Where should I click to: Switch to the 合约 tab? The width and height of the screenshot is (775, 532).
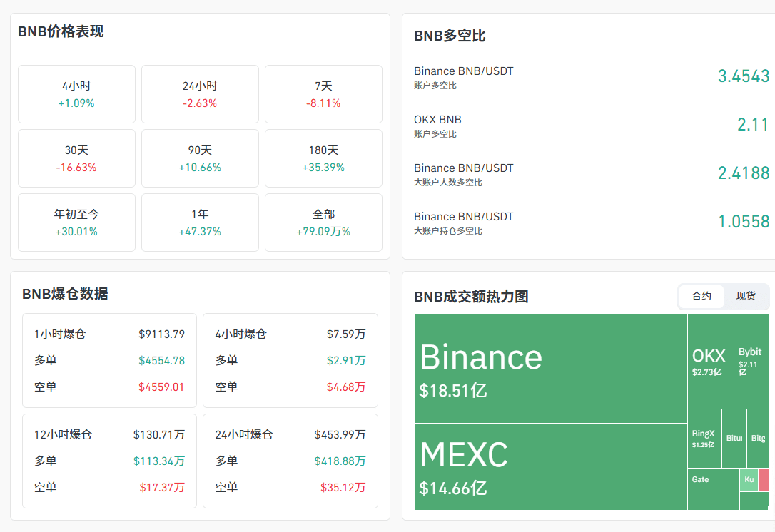[701, 296]
